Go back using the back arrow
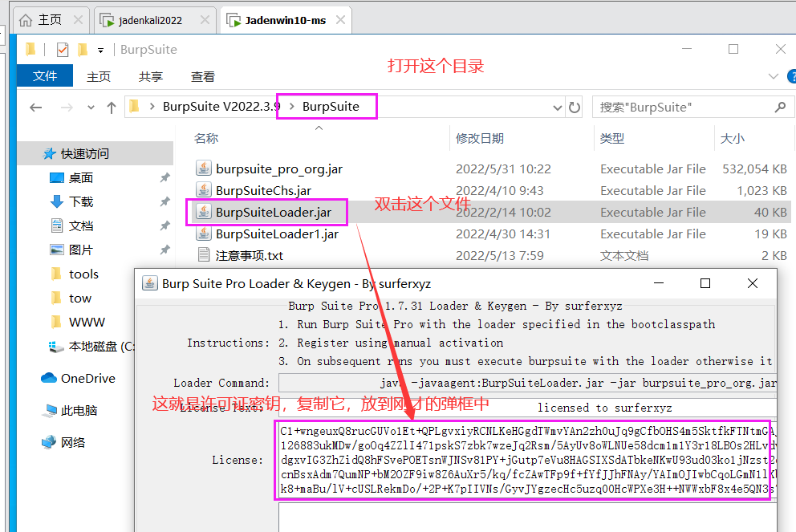 (x=35, y=107)
